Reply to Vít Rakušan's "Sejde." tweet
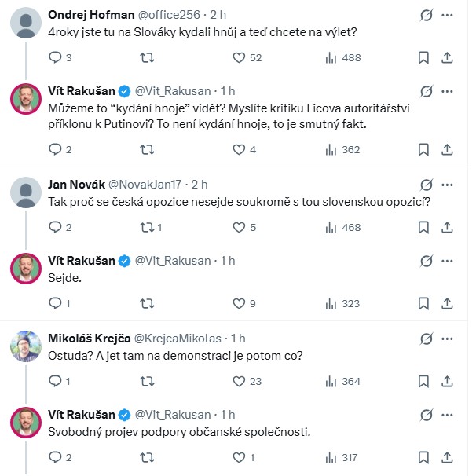The image size is (476, 476). [x=55, y=303]
